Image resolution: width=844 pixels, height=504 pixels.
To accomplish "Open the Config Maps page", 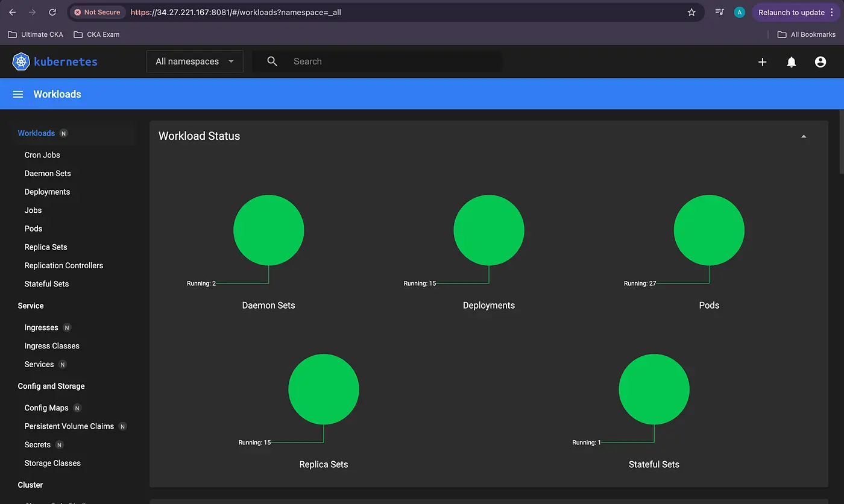I will 46,408.
